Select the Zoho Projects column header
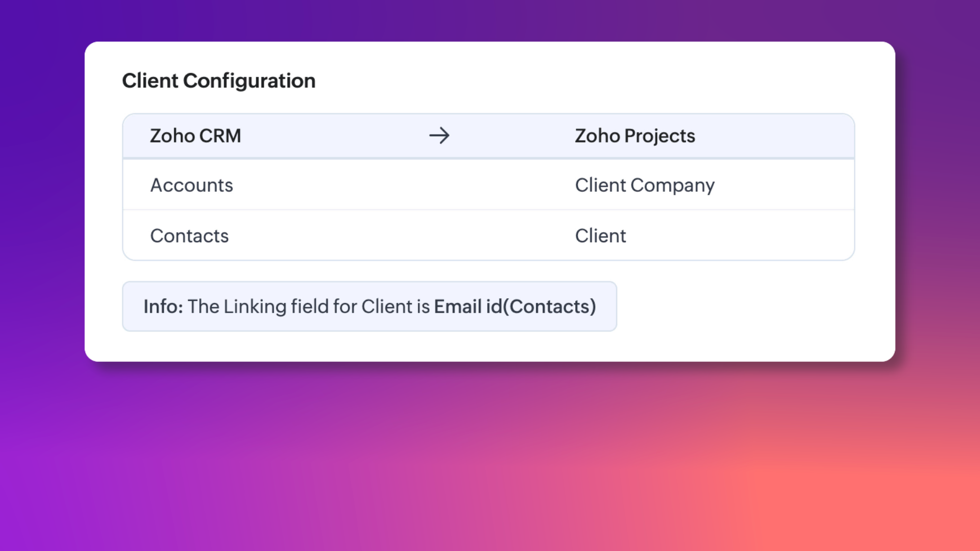 [x=635, y=136]
